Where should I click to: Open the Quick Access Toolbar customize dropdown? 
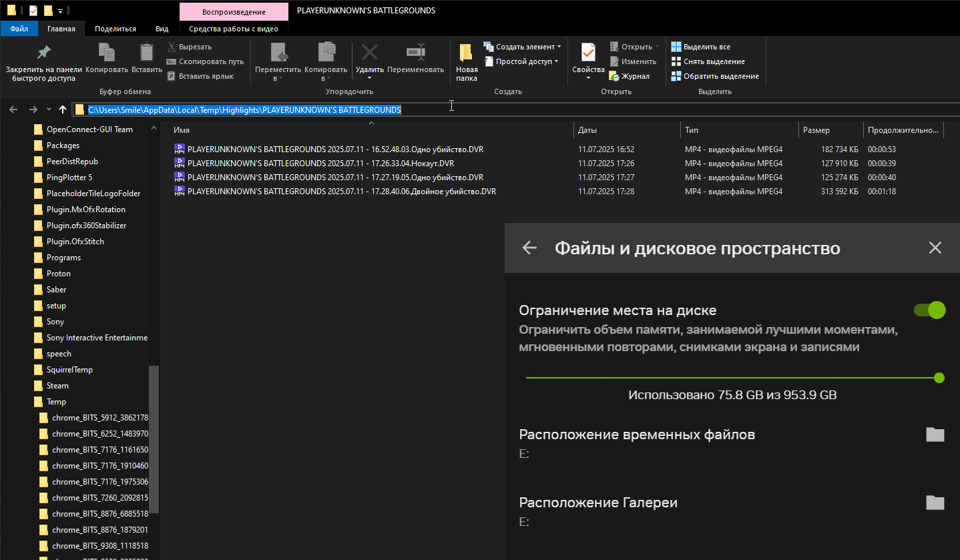point(60,11)
